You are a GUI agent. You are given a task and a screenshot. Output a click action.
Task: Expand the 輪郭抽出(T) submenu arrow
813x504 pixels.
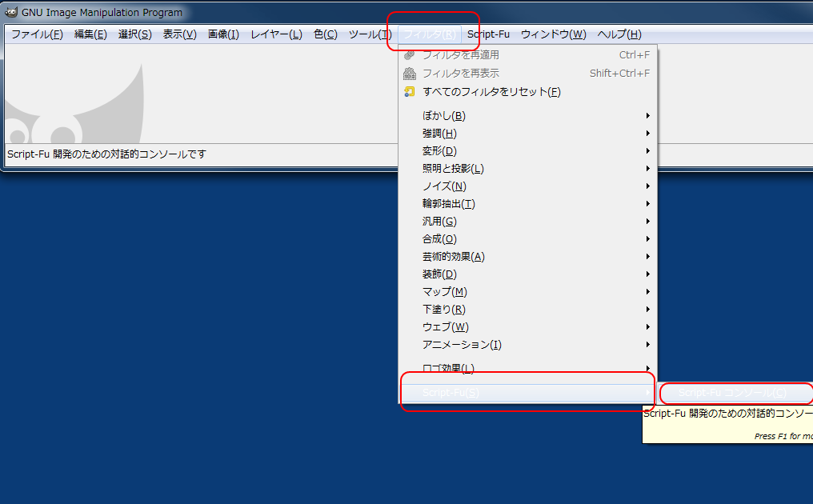click(647, 204)
